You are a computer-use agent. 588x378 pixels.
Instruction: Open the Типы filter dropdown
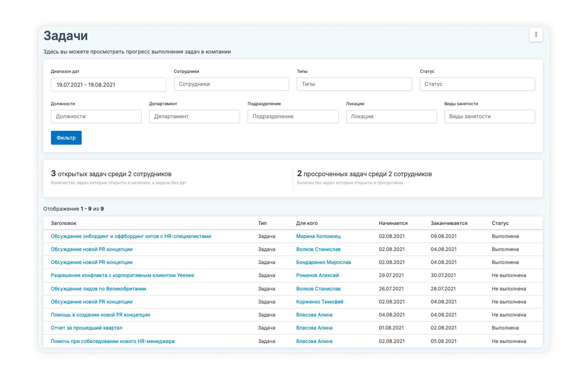(354, 84)
